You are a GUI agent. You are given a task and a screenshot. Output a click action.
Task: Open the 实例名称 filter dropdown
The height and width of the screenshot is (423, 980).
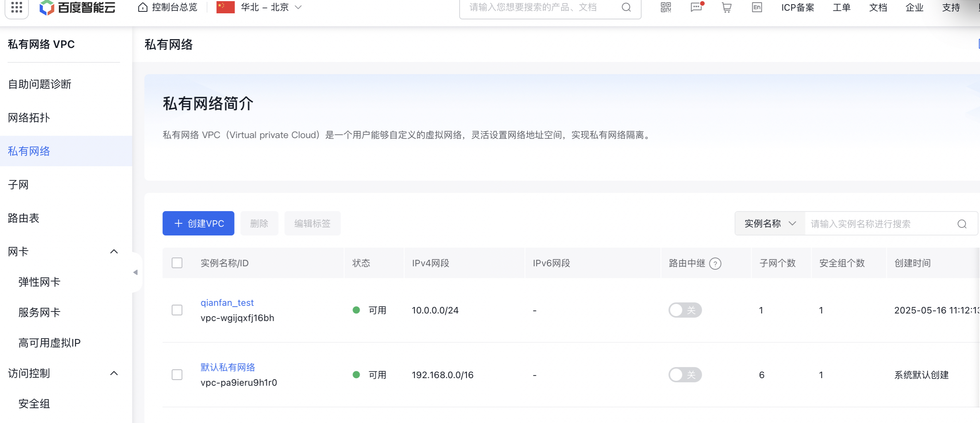770,224
